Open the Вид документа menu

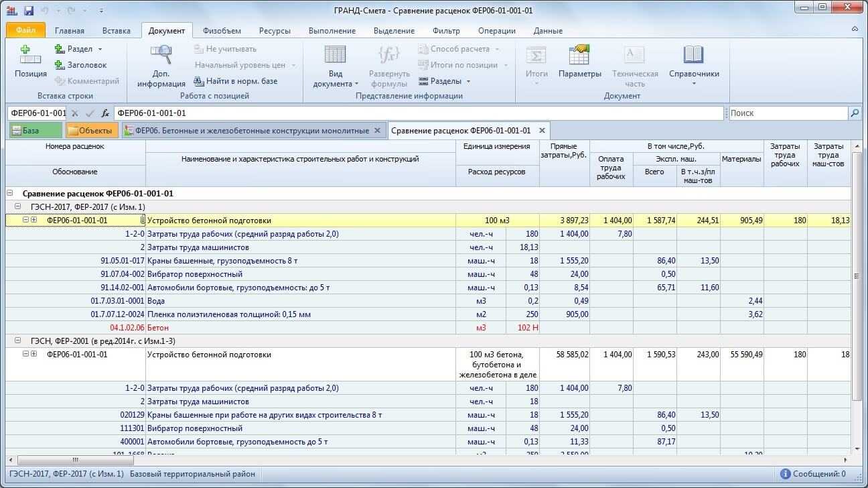coord(336,66)
